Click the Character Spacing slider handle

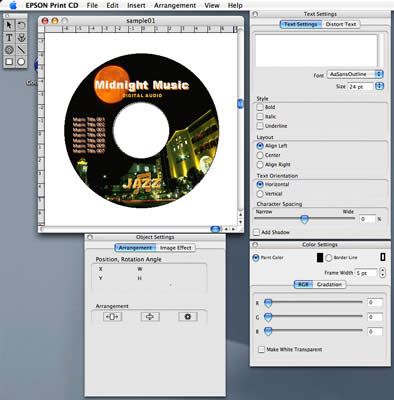pyautogui.click(x=304, y=219)
